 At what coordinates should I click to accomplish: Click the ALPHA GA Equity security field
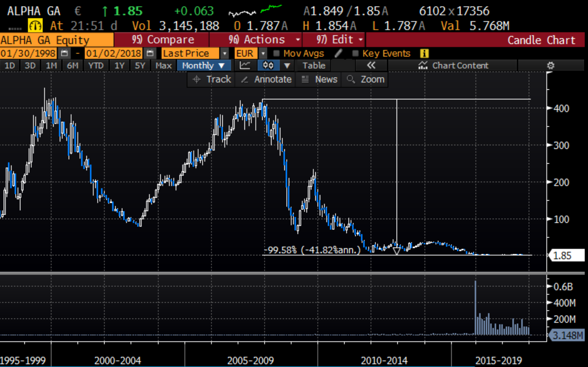point(56,40)
